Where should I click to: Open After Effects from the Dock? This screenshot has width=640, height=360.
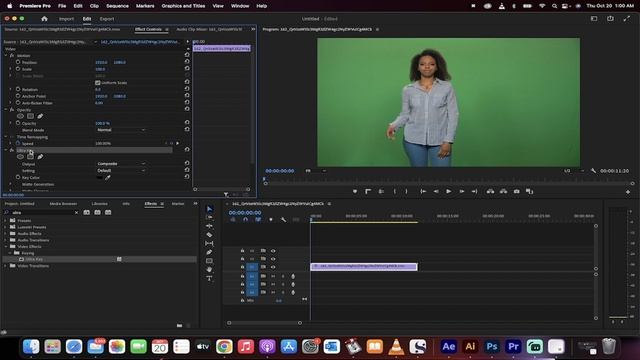[x=449, y=347]
